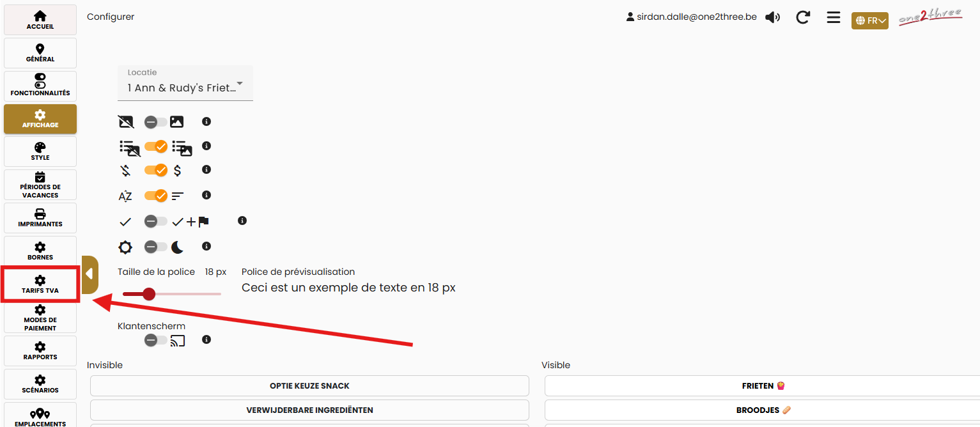Turn off the price display toggle

coord(155,170)
